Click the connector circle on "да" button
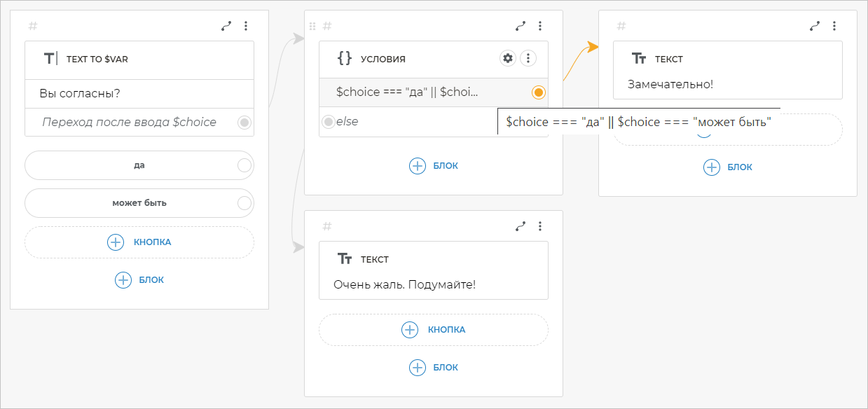The height and width of the screenshot is (409, 868). [x=244, y=165]
